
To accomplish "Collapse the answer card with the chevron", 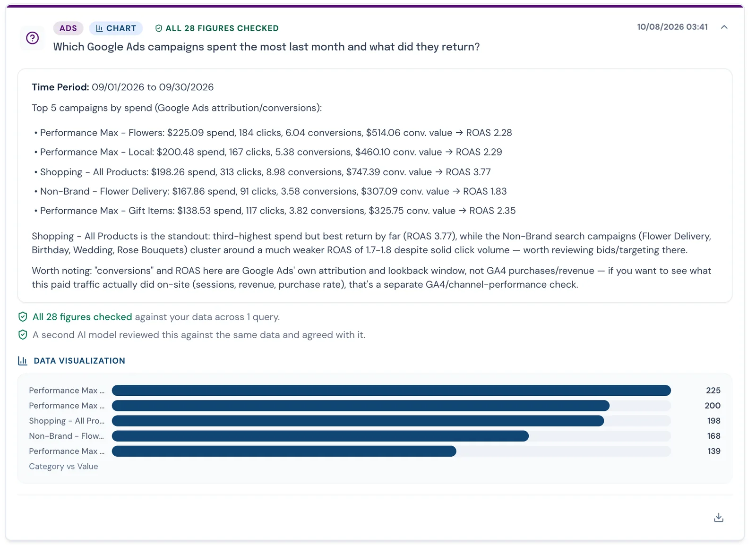I will point(724,27).
